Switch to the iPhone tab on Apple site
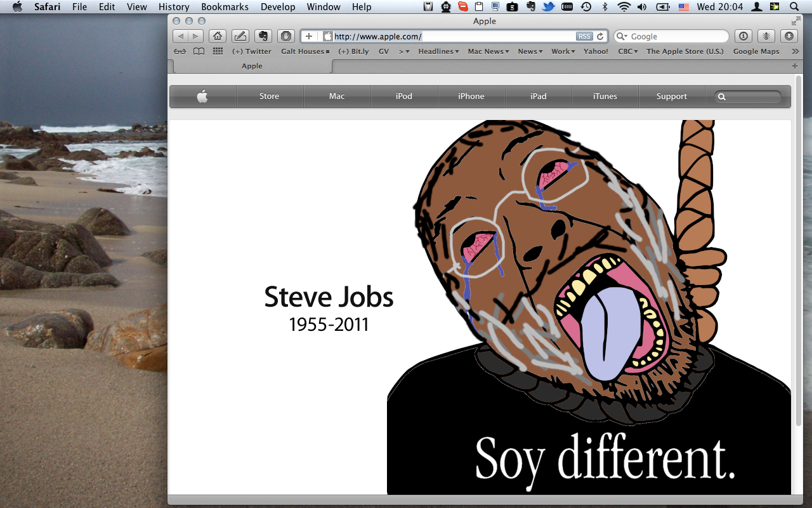This screenshot has width=812, height=508. (x=471, y=97)
